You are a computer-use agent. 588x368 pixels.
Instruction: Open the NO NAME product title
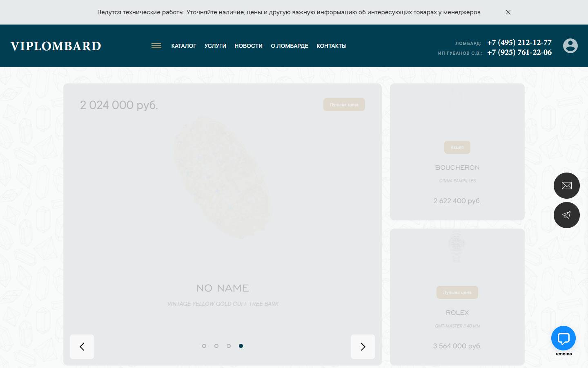click(223, 288)
